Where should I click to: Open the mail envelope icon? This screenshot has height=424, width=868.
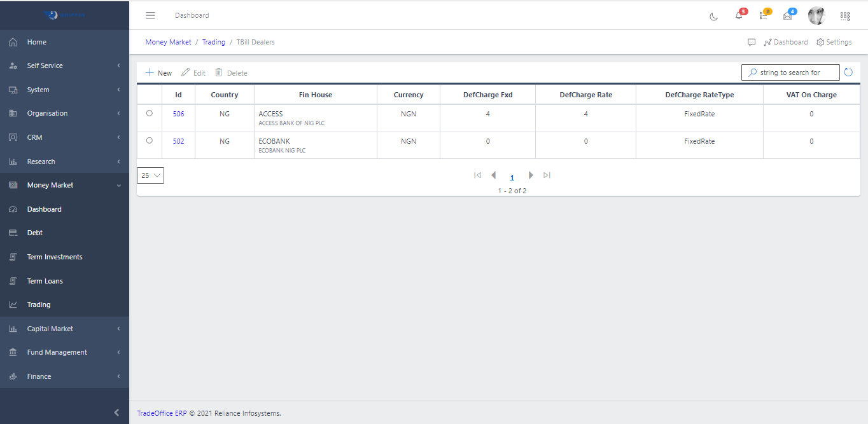[x=788, y=16]
